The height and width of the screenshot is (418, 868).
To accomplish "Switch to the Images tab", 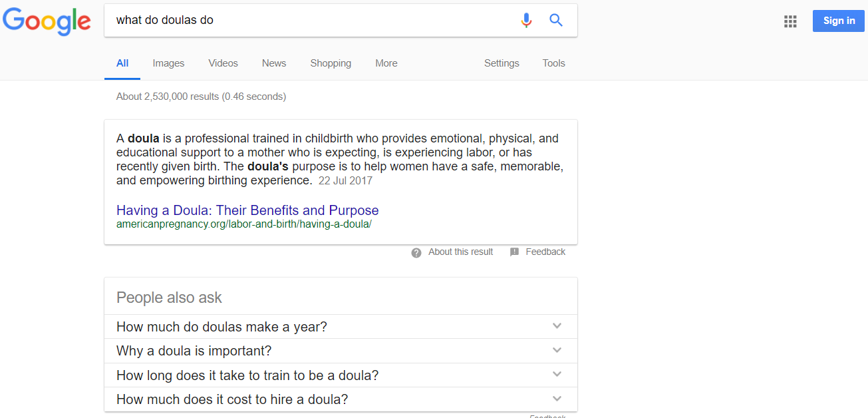I will [x=168, y=63].
